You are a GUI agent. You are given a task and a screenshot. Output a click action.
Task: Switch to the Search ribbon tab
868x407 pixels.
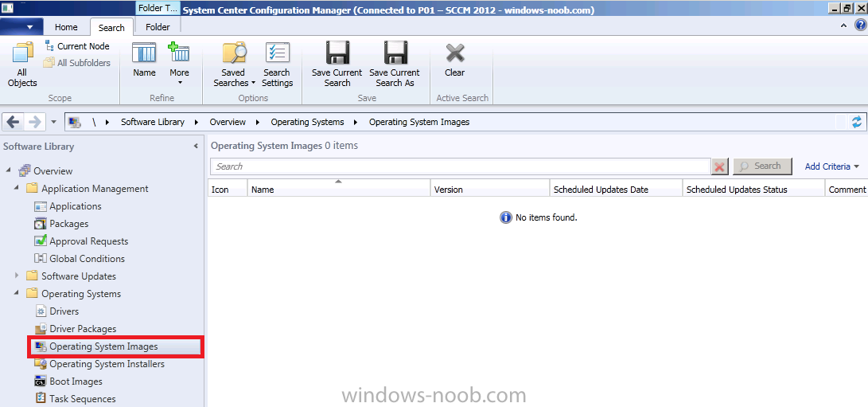[x=111, y=27]
